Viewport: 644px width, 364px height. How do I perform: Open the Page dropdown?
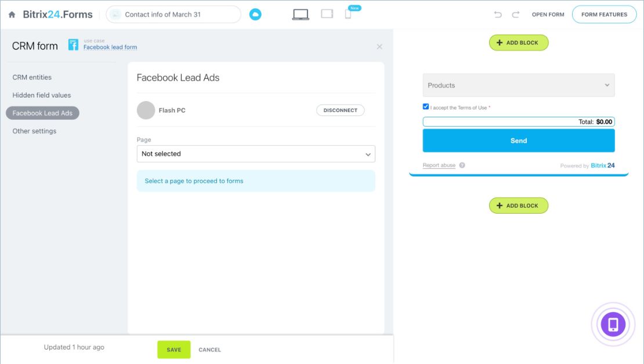coord(256,154)
